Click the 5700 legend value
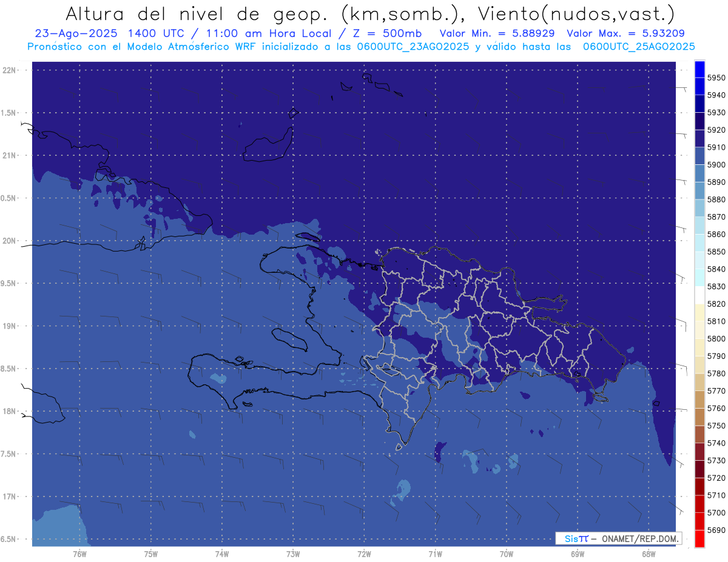The height and width of the screenshot is (562, 728). pos(716,512)
